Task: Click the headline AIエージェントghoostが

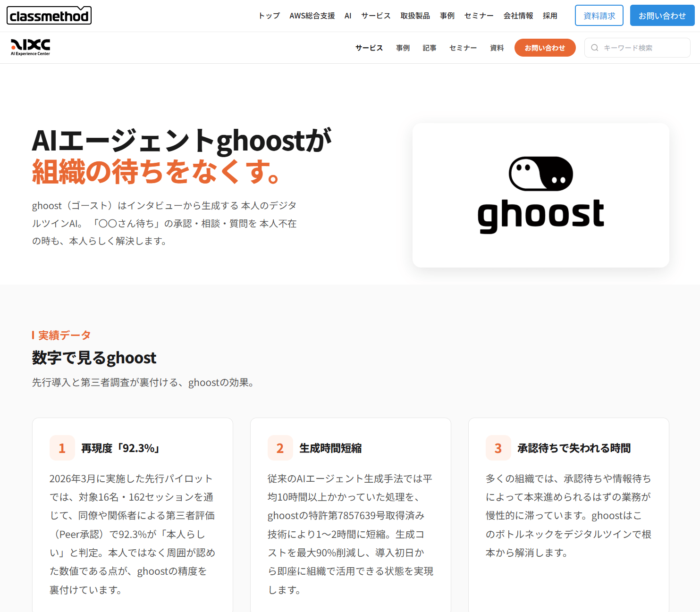Action: coord(182,141)
